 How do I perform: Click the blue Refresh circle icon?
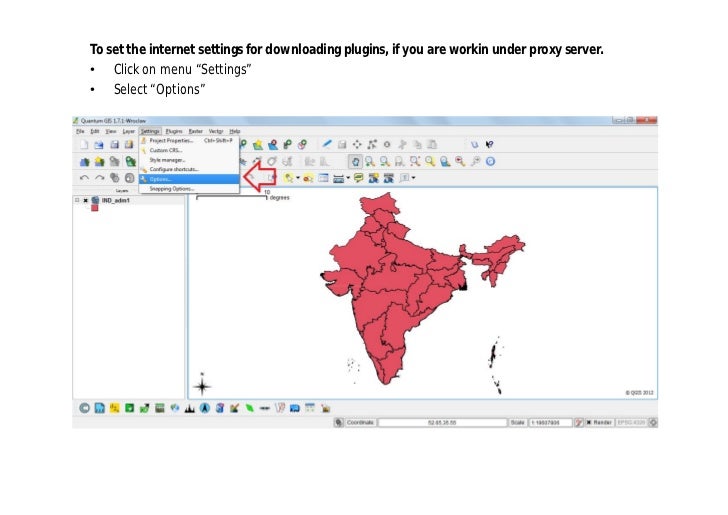coord(491,161)
